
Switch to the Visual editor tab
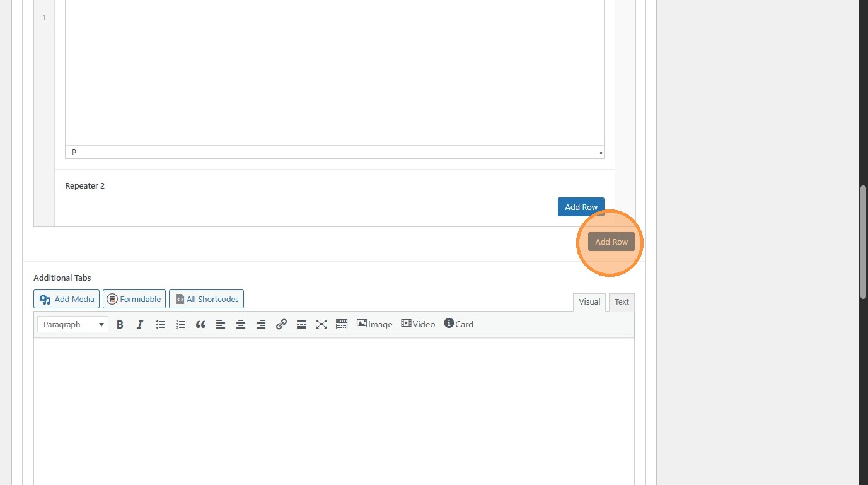point(589,302)
